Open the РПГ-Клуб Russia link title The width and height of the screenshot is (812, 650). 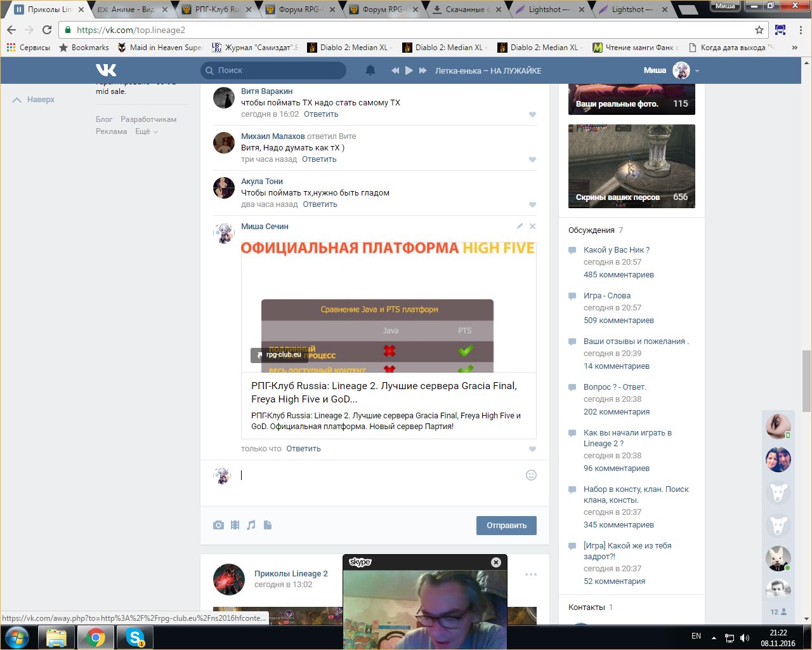tap(384, 392)
